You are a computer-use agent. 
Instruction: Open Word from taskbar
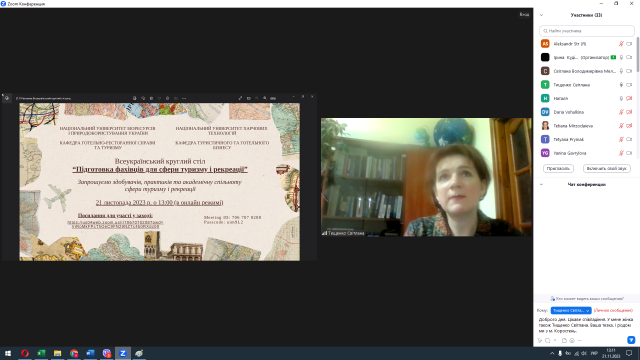(x=90, y=353)
